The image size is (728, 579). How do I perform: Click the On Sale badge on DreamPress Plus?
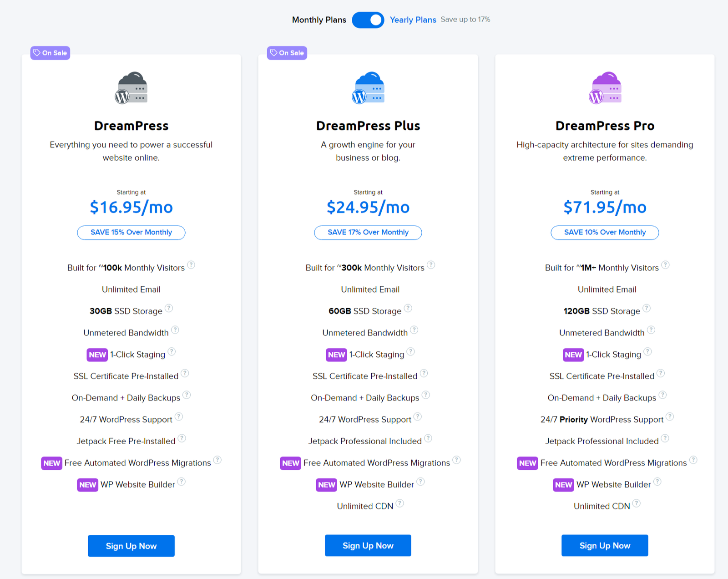[287, 53]
